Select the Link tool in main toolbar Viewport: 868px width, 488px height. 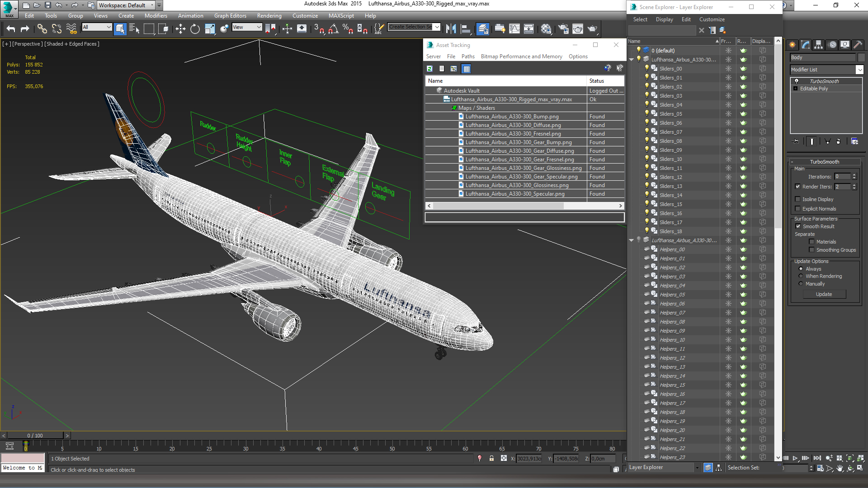(x=42, y=29)
